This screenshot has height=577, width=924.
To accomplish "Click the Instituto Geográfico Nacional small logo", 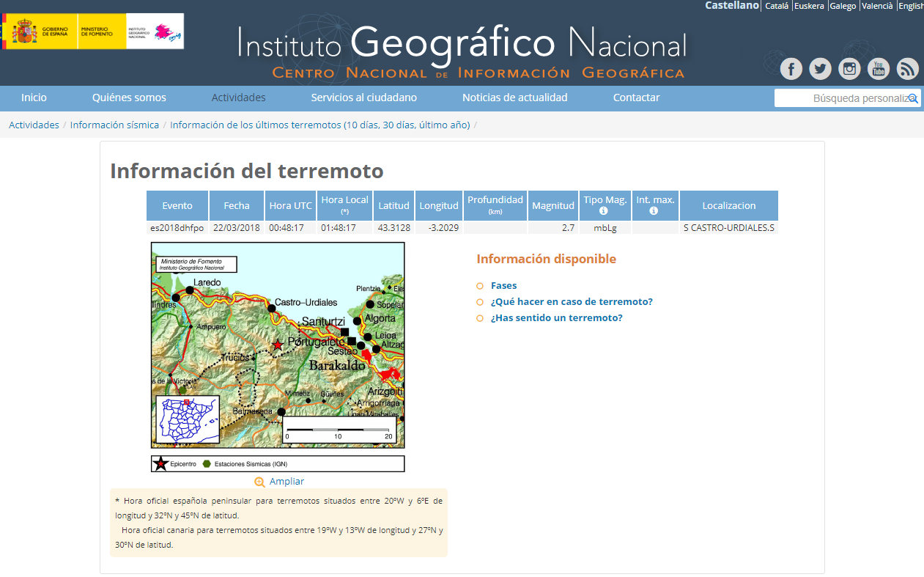I will [x=155, y=32].
